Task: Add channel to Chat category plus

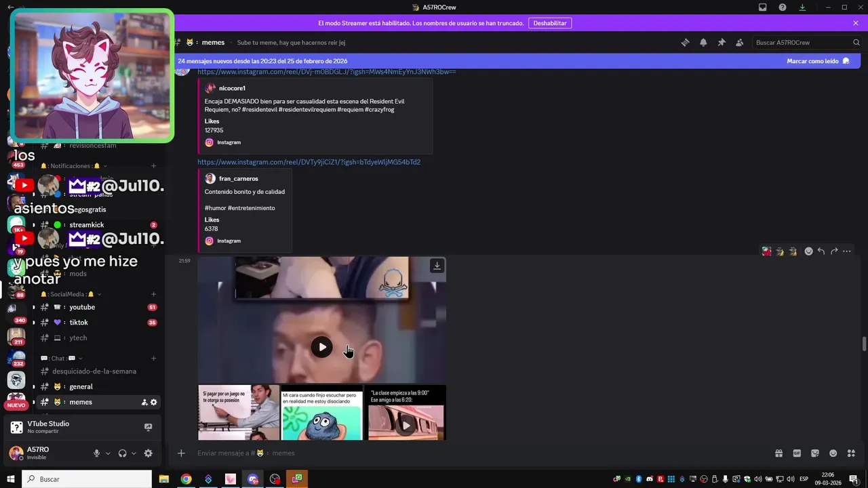Action: coord(154,359)
